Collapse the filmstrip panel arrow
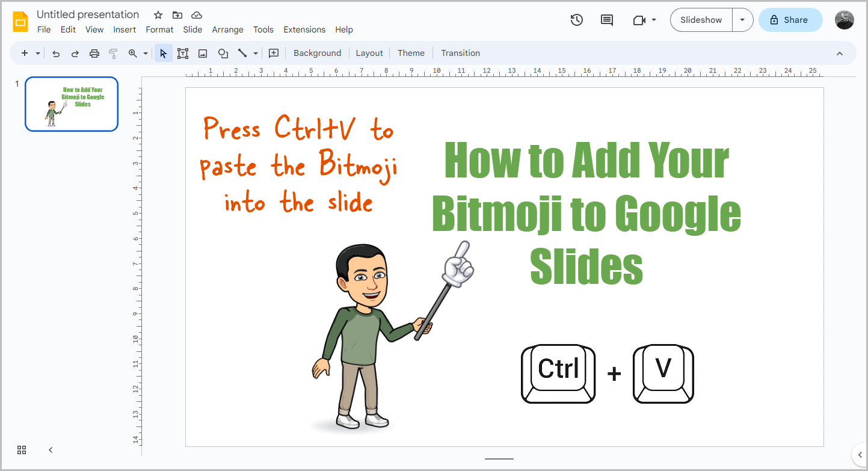Screen dimensions: 868x471 [51, 450]
